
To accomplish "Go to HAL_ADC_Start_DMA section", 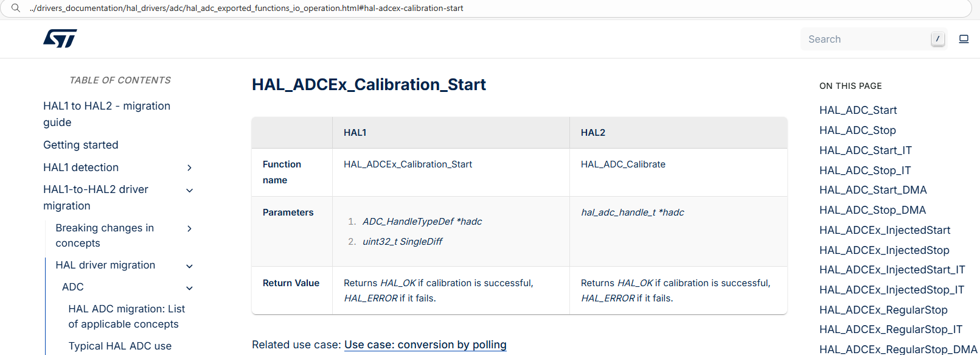I will pyautogui.click(x=872, y=190).
